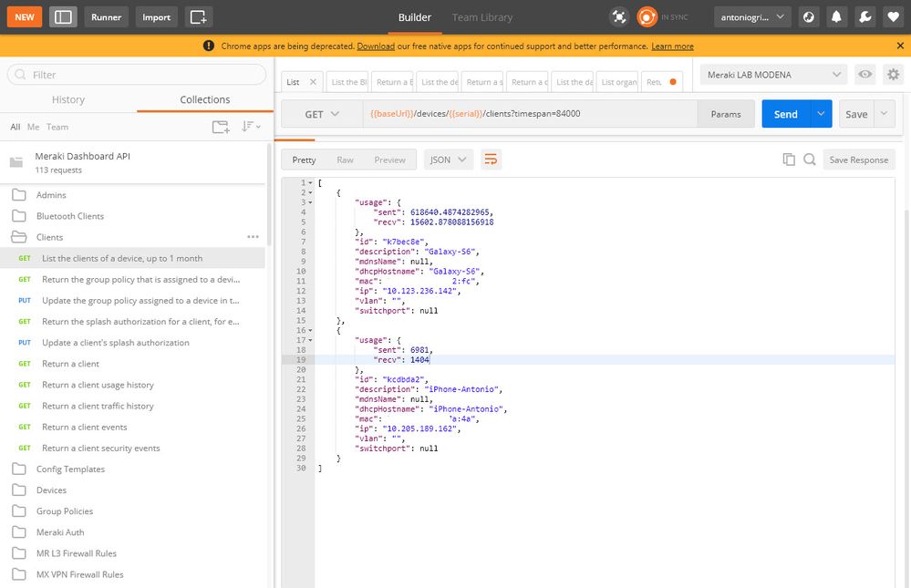911x588 pixels.
Task: Click the sidebar Filter search field
Action: [137, 75]
